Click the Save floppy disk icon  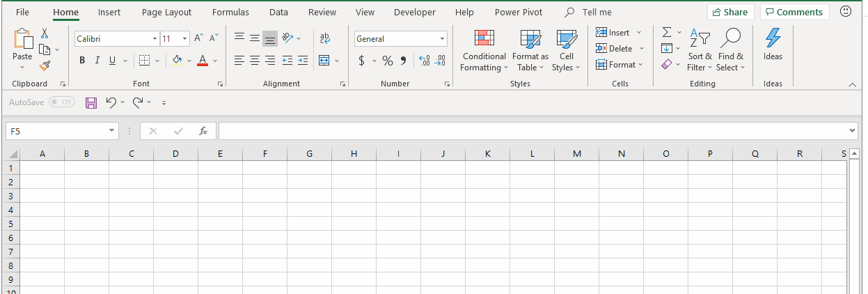pos(91,102)
